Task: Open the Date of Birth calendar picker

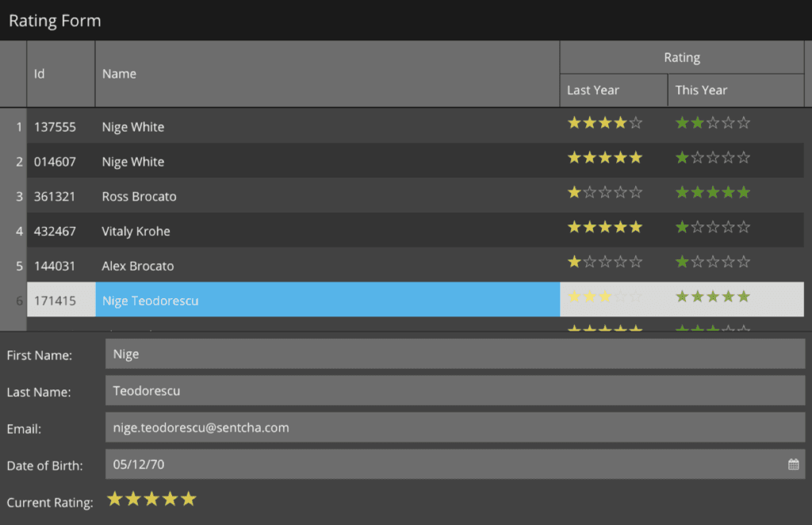Action: click(x=793, y=464)
